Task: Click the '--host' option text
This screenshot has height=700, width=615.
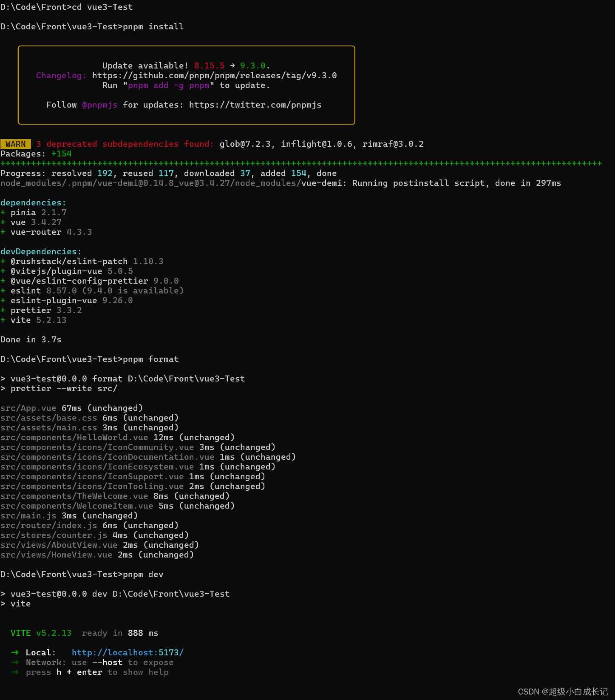Action: [x=107, y=662]
